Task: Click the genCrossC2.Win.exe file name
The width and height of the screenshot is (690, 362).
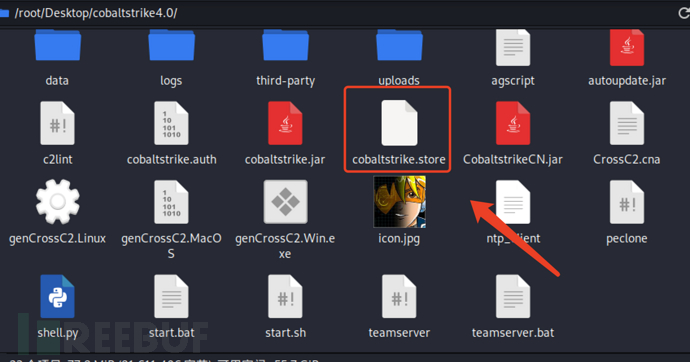Action: point(285,246)
